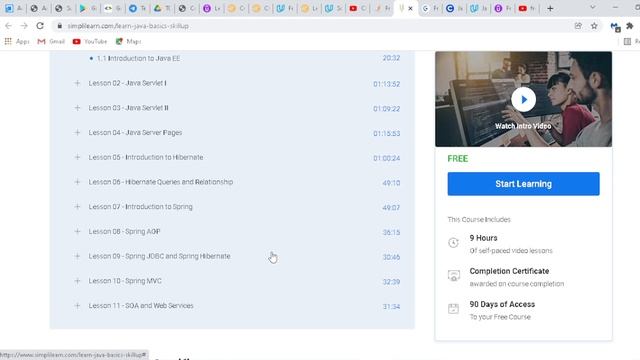Click the browser back arrow
The image size is (640, 360).
coord(9,26)
